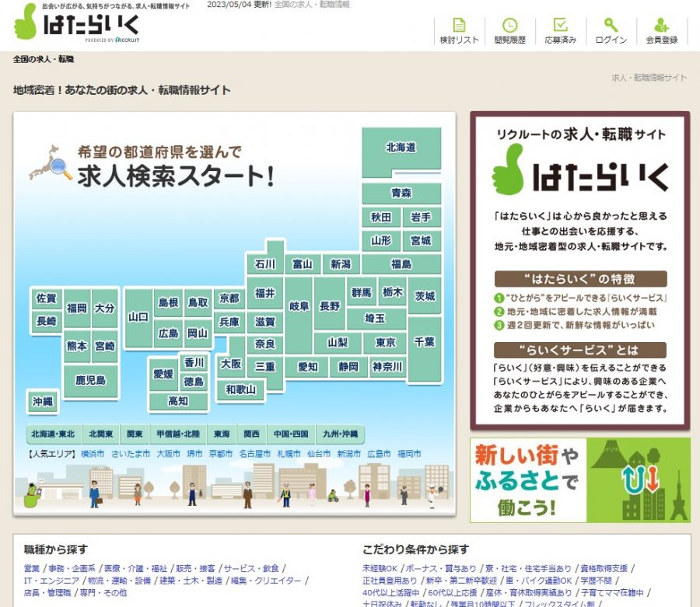Open the 応募済み checkmark icon
Viewport: 700px width, 607px height.
point(560,25)
